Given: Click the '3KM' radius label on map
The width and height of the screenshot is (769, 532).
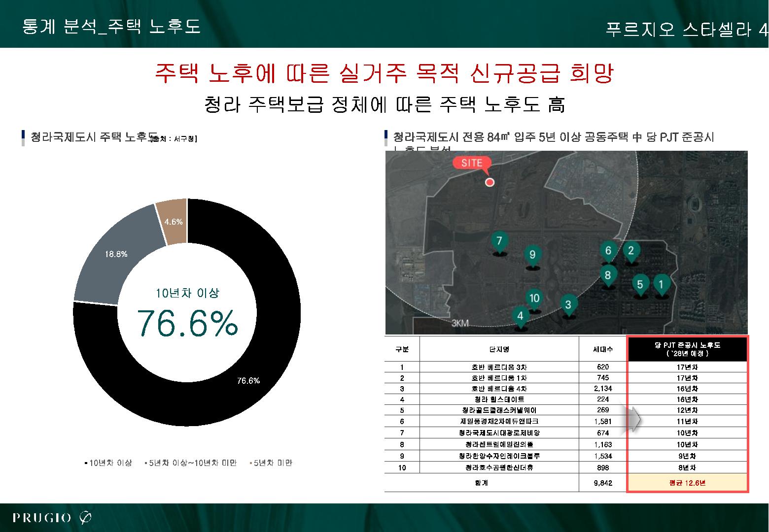Looking at the screenshot, I should coord(460,324).
